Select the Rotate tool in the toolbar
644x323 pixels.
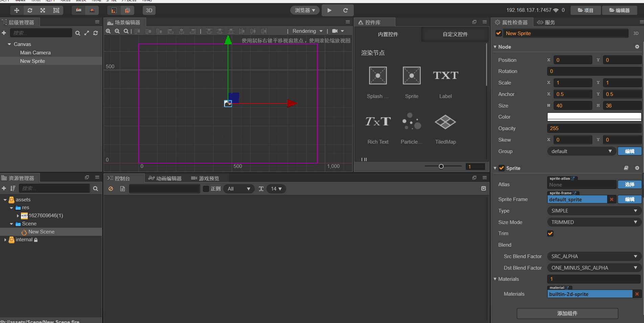click(x=30, y=10)
